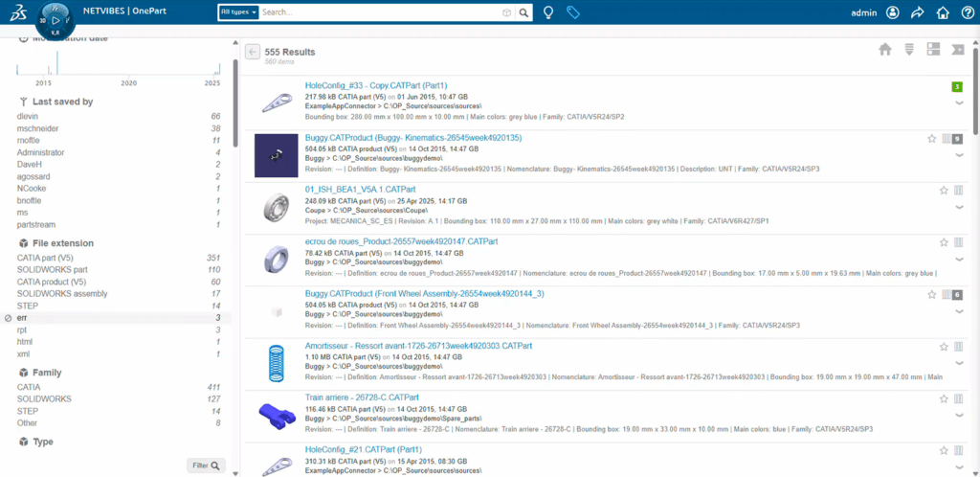This screenshot has height=477, width=980.
Task: Click compare icon on Front Wheel Assembly row
Action: tap(947, 294)
